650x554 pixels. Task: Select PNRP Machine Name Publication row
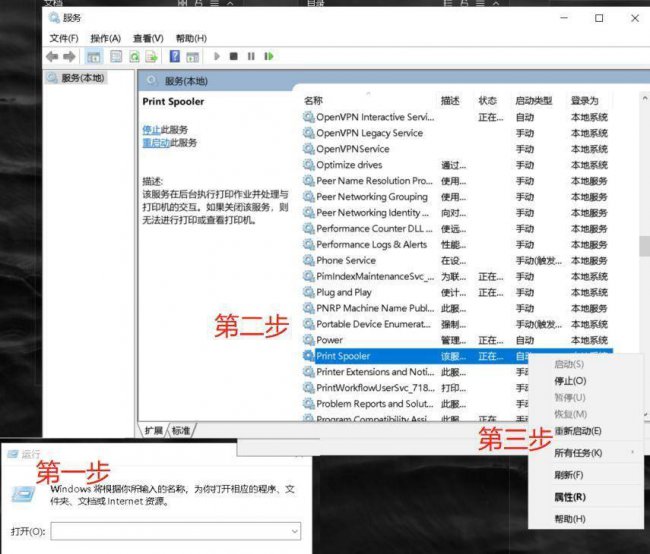coord(456,308)
